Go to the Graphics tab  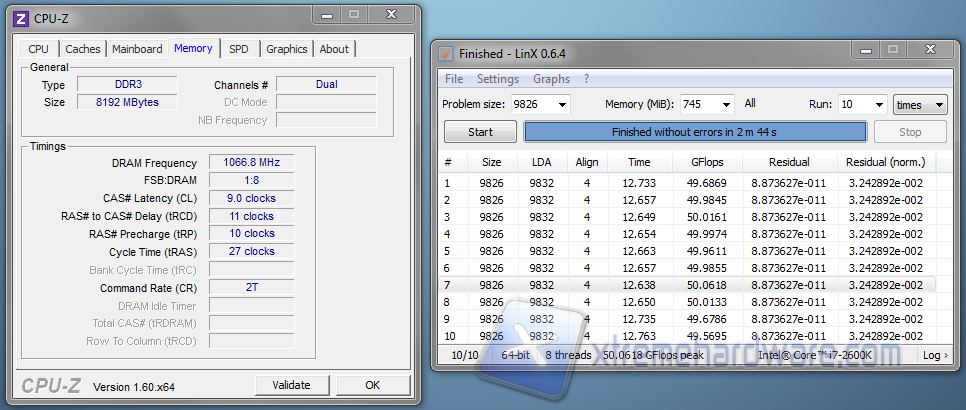pos(287,49)
